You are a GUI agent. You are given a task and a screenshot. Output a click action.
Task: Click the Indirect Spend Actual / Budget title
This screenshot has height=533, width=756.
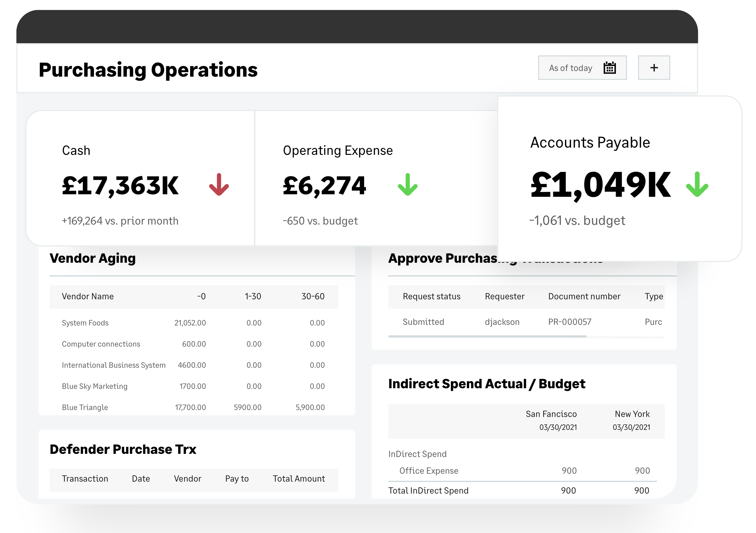[x=487, y=384]
